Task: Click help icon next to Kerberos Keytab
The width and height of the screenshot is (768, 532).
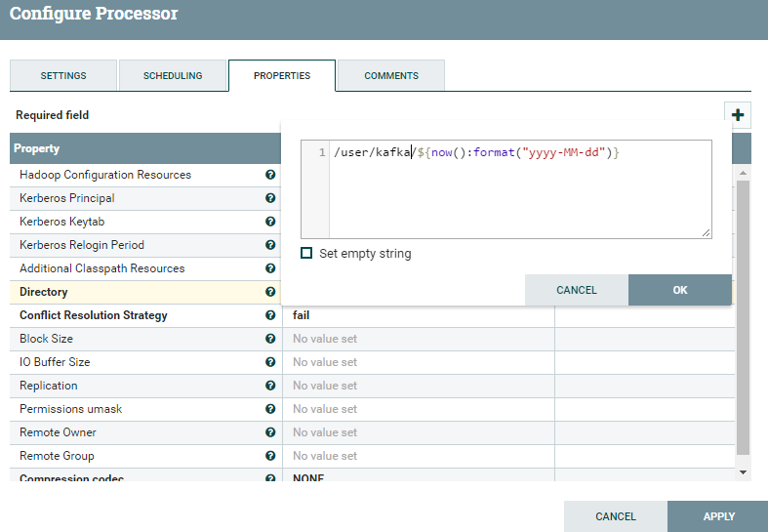Action: click(270, 222)
